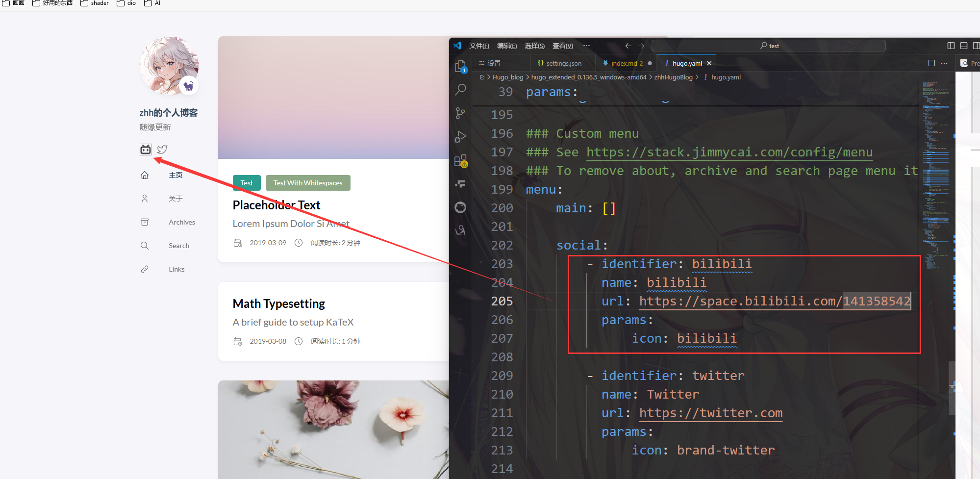
Task: Close the hugo.yaml editor tab
Action: (x=709, y=63)
